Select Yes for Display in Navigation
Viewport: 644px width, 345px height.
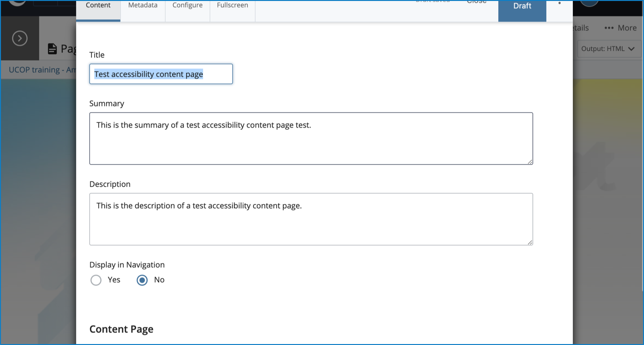coord(96,280)
